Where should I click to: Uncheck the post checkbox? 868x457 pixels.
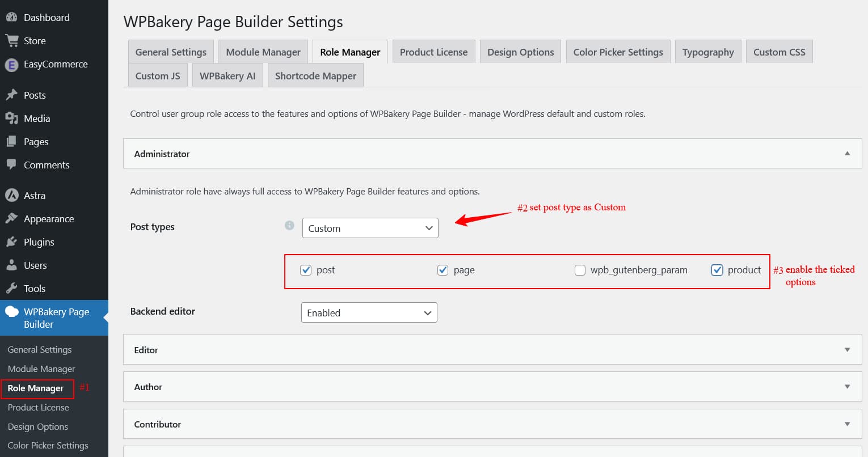306,270
